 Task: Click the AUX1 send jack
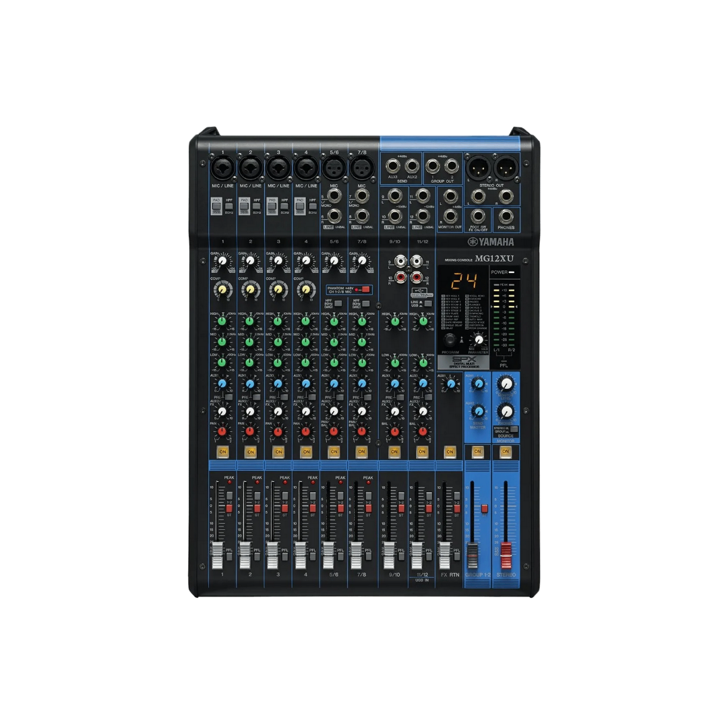click(x=393, y=165)
